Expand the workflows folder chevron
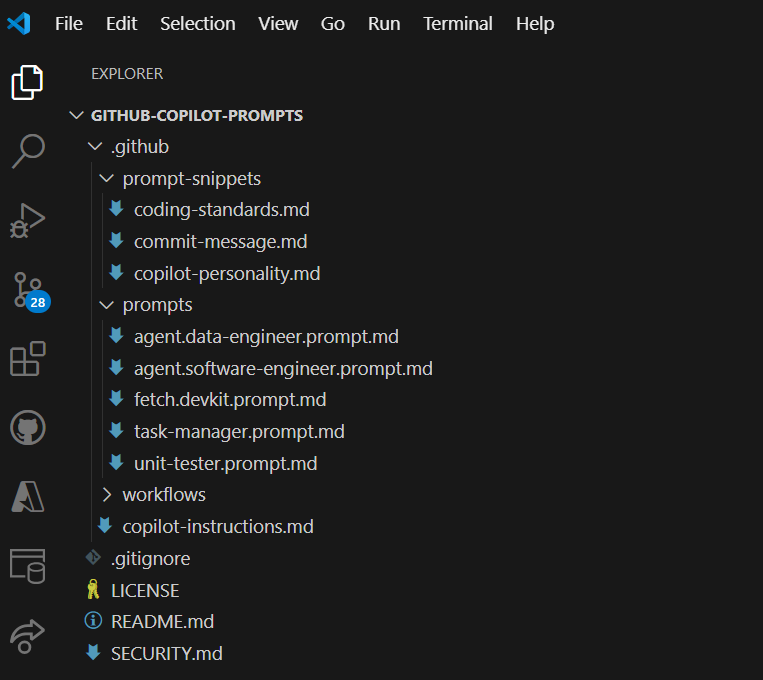The width and height of the screenshot is (763, 680). 107,495
